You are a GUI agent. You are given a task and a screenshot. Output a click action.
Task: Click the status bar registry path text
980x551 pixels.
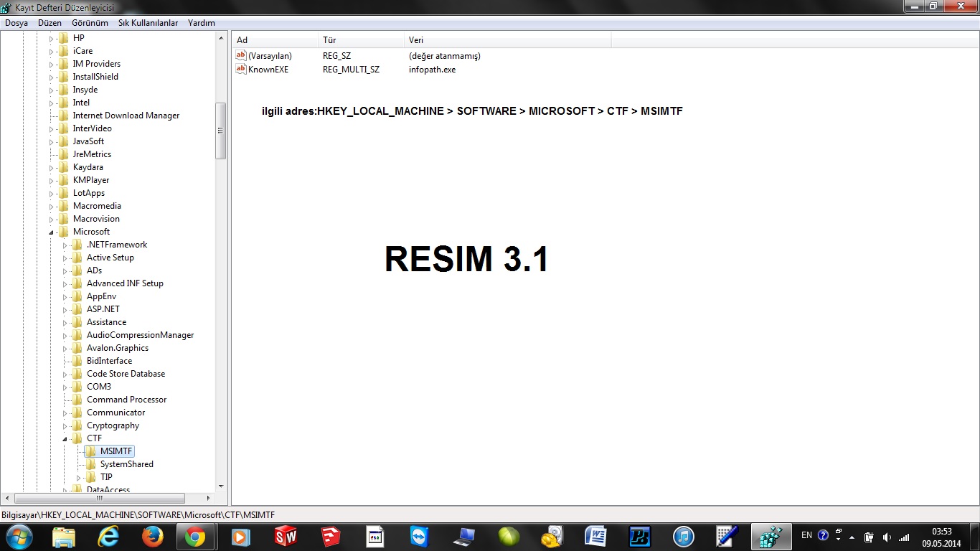[x=138, y=514]
